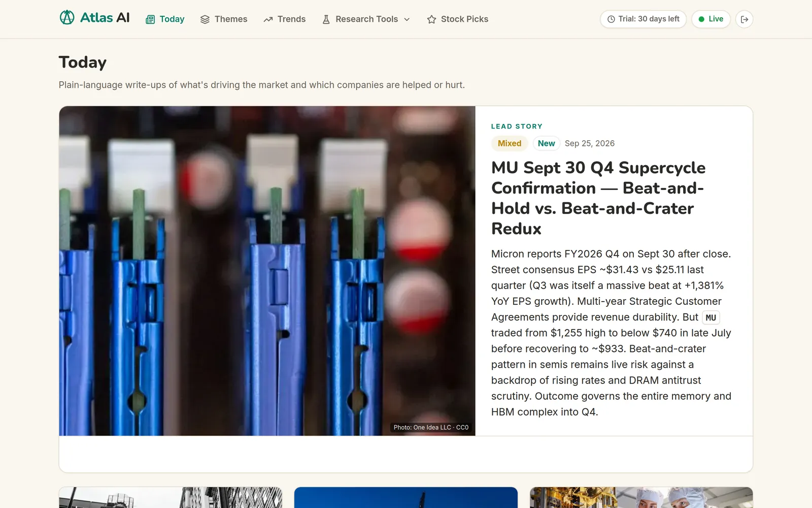
Task: Click the Plain-language write-ups subtitle text
Action: tap(262, 85)
